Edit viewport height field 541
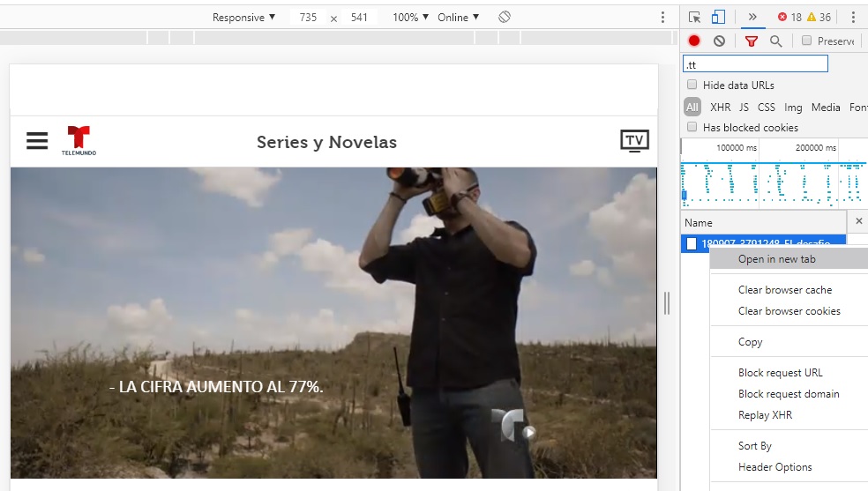Viewport: 868px width, 491px height. click(359, 17)
